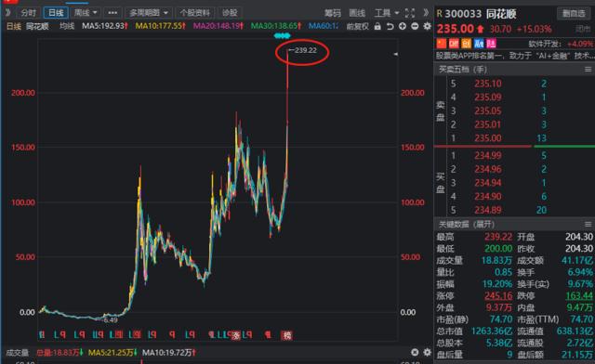
Task: Open the 周线 period dropdown
Action: (86, 12)
